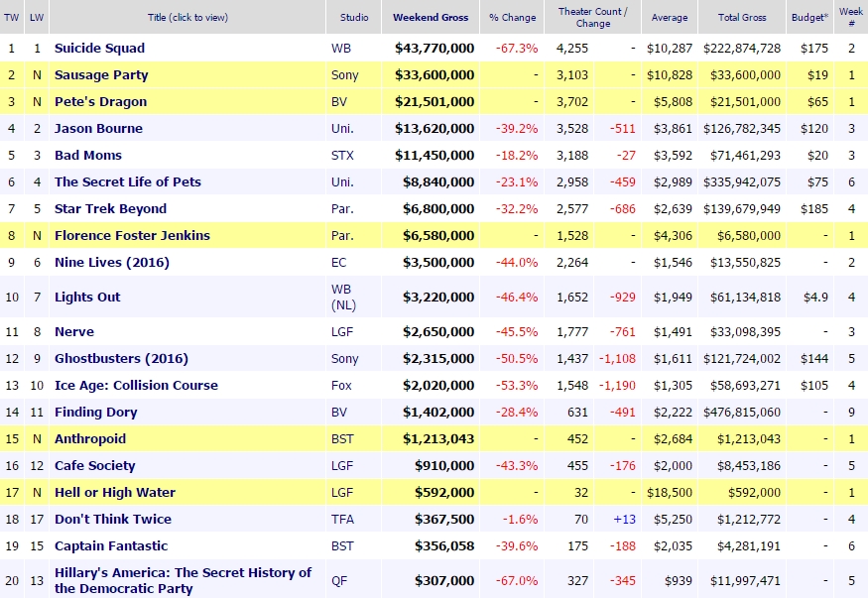This screenshot has height=598, width=868.
Task: Open the Cafe Society link
Action: 94,466
